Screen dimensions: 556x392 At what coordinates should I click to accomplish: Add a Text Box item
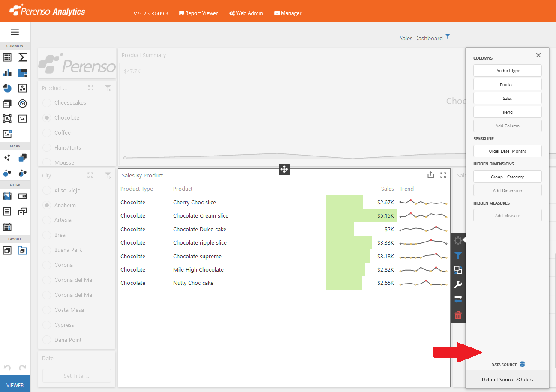tap(7, 119)
